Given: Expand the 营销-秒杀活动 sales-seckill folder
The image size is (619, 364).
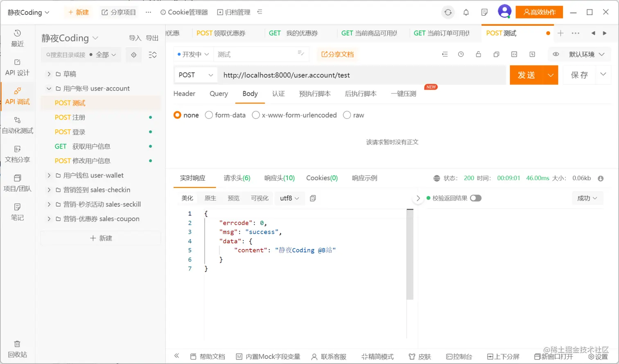Looking at the screenshot, I should tap(49, 204).
